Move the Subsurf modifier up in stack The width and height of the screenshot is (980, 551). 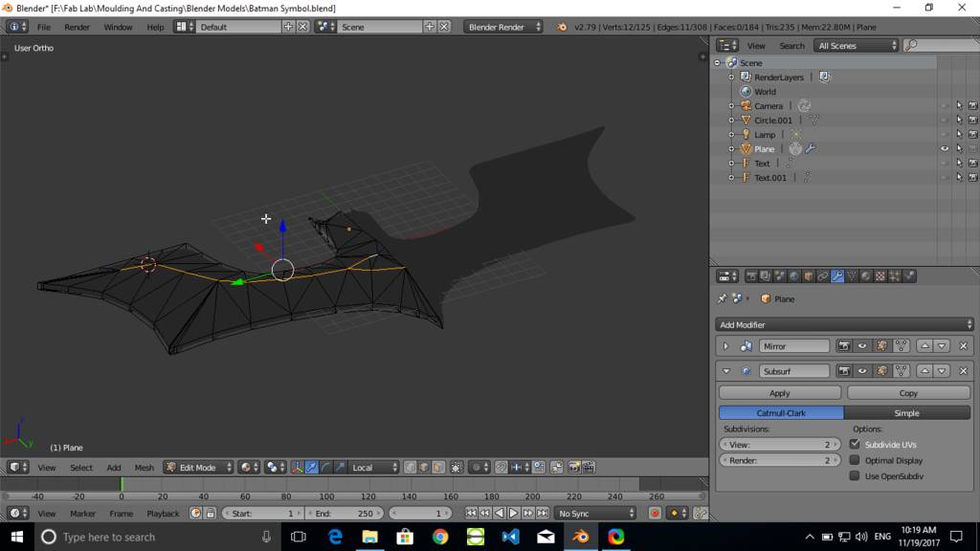point(924,371)
